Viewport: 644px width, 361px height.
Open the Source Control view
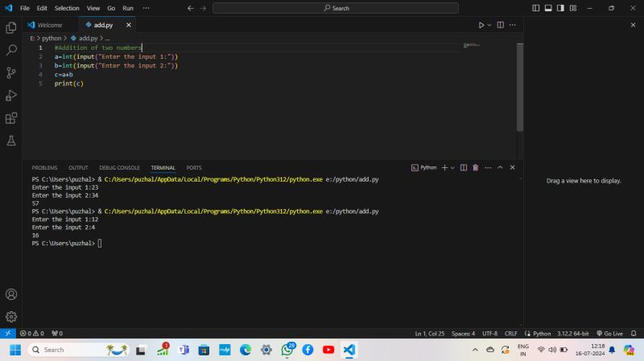coord(11,72)
